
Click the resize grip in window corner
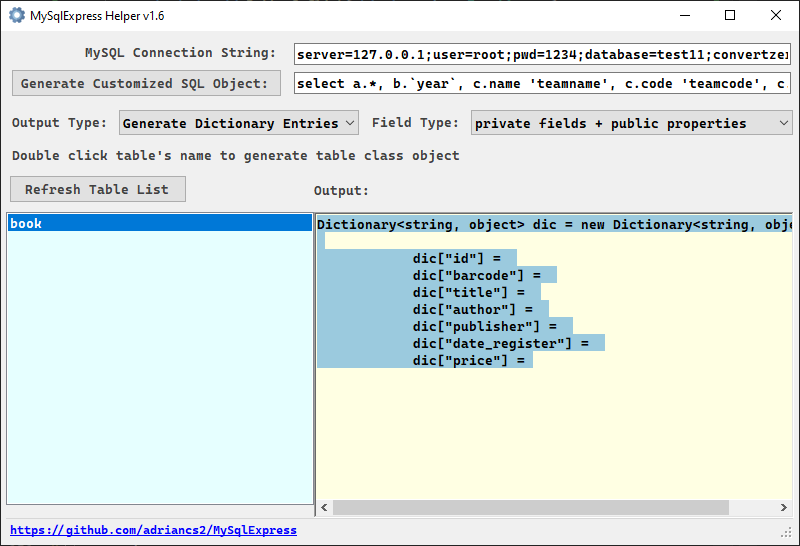tap(786, 533)
